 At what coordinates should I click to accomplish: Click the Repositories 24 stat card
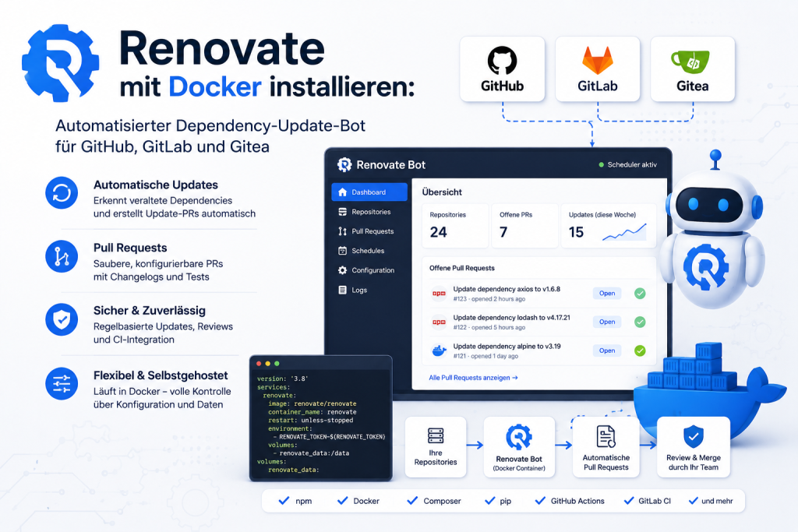pos(455,226)
